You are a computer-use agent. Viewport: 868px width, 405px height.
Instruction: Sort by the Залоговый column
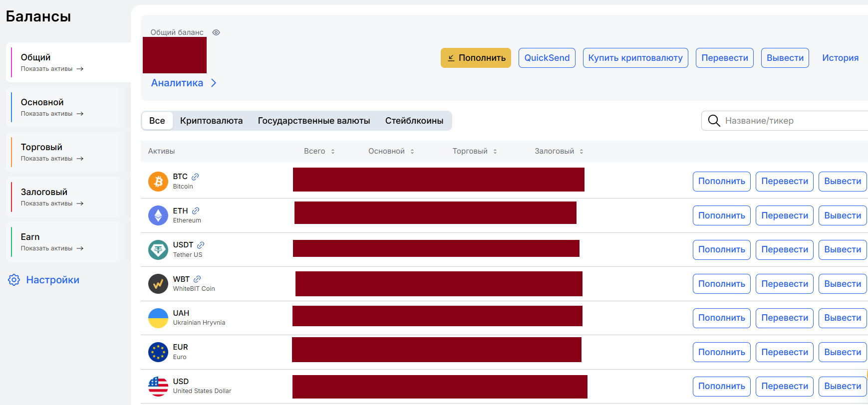pyautogui.click(x=581, y=151)
